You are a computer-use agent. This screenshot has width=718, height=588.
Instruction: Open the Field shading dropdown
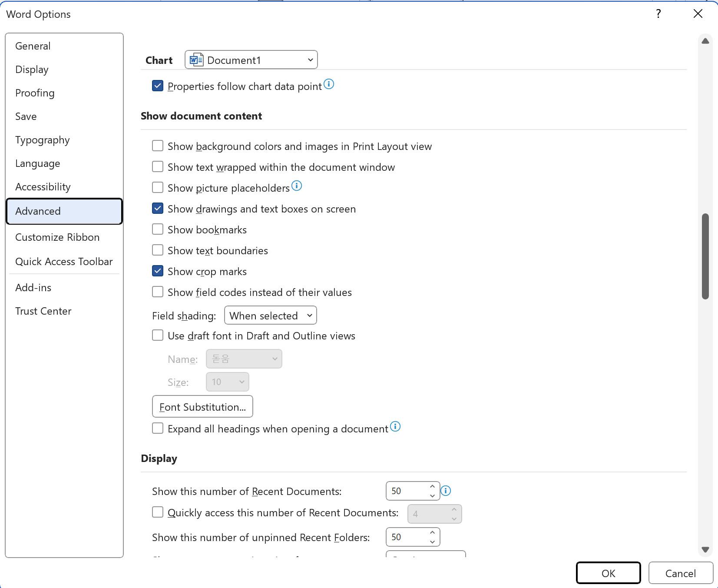(x=270, y=316)
